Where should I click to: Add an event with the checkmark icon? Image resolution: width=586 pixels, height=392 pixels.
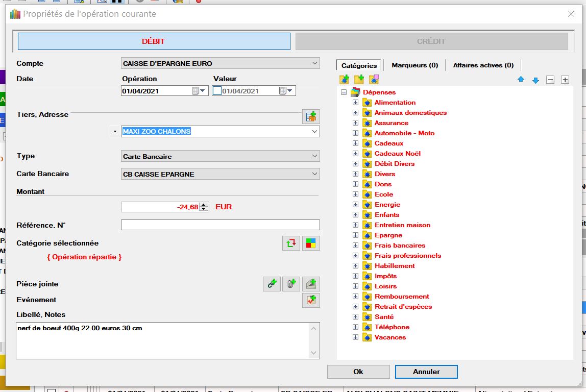[310, 300]
